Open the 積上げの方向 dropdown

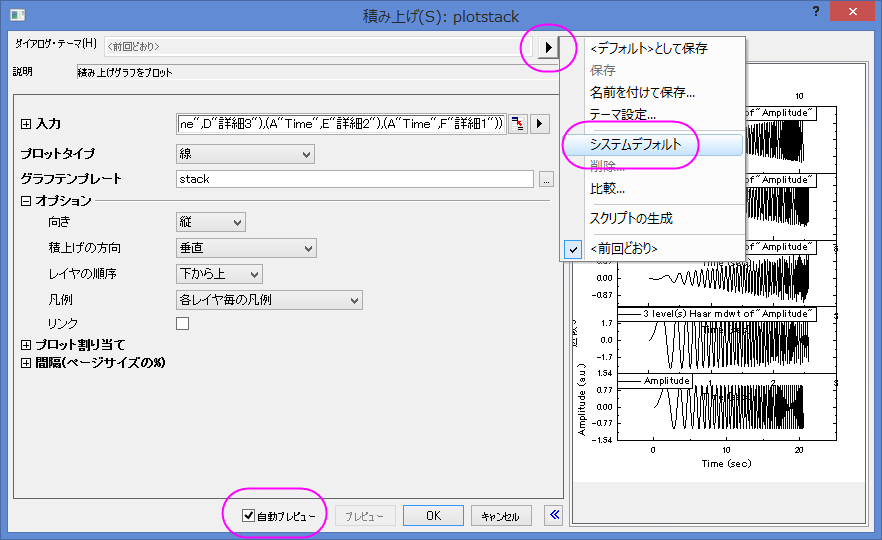(246, 248)
